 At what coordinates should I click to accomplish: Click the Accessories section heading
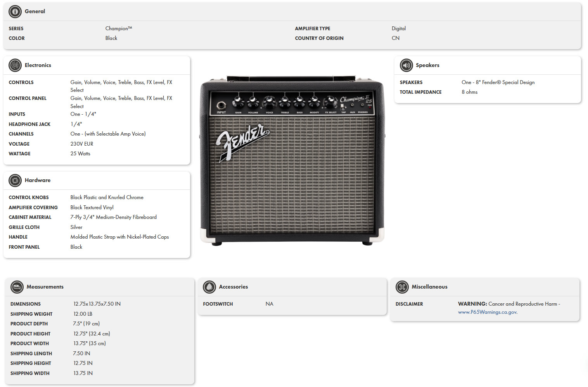[x=233, y=287]
